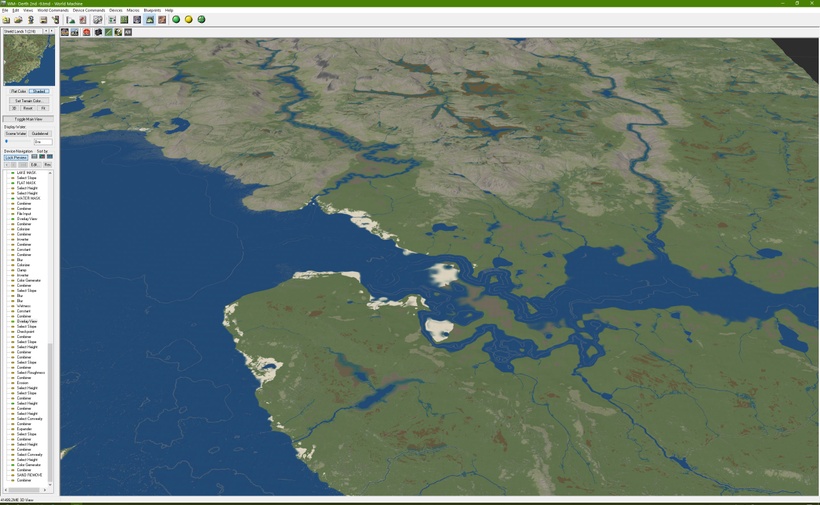Click the first icon in view toolbar
This screenshot has height=505, width=820.
(65, 32)
